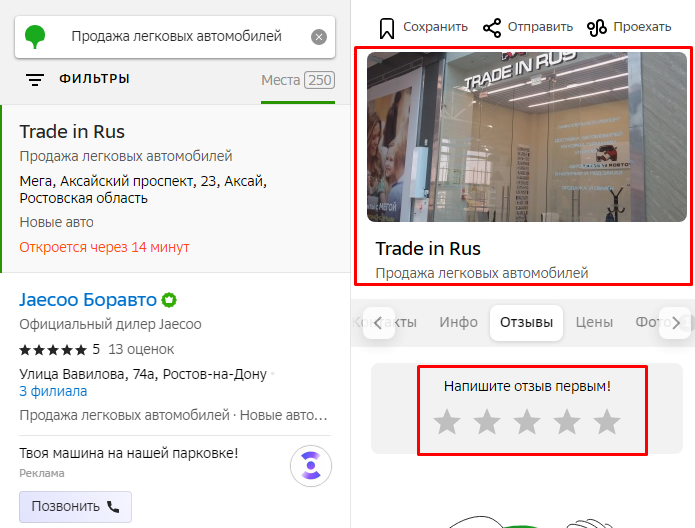Image resolution: width=695 pixels, height=528 pixels.
Task: Switch to the Цены tab
Action: click(594, 322)
